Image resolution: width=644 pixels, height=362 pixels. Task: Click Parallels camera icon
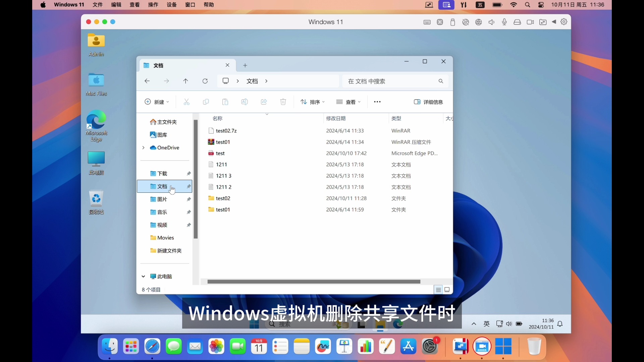pos(530,22)
